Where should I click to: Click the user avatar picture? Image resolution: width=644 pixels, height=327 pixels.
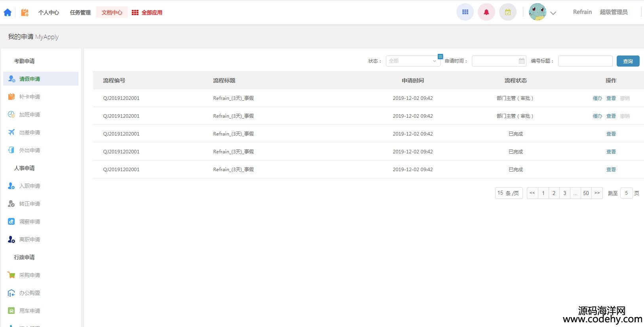pyautogui.click(x=538, y=12)
